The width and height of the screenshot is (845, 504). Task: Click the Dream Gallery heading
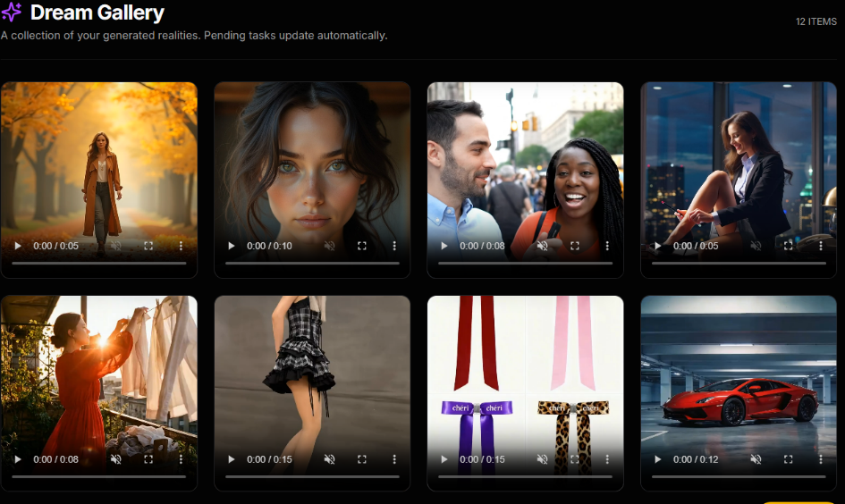(97, 13)
